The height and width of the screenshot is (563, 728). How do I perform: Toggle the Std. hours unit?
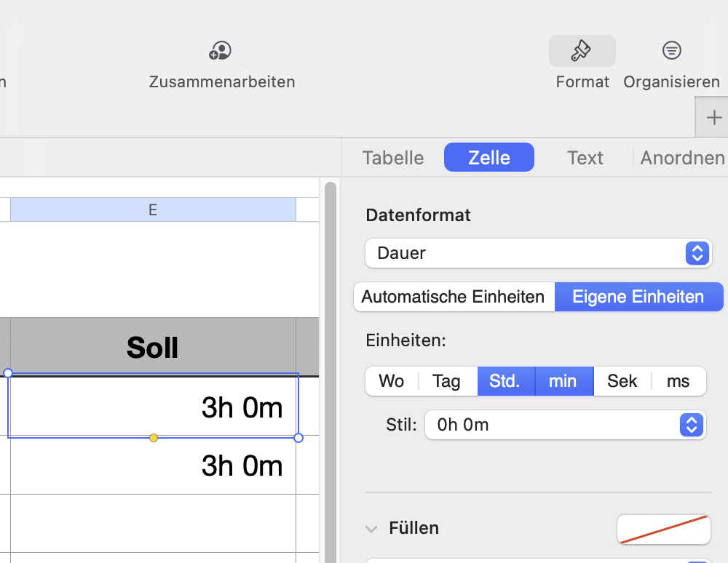(x=505, y=381)
